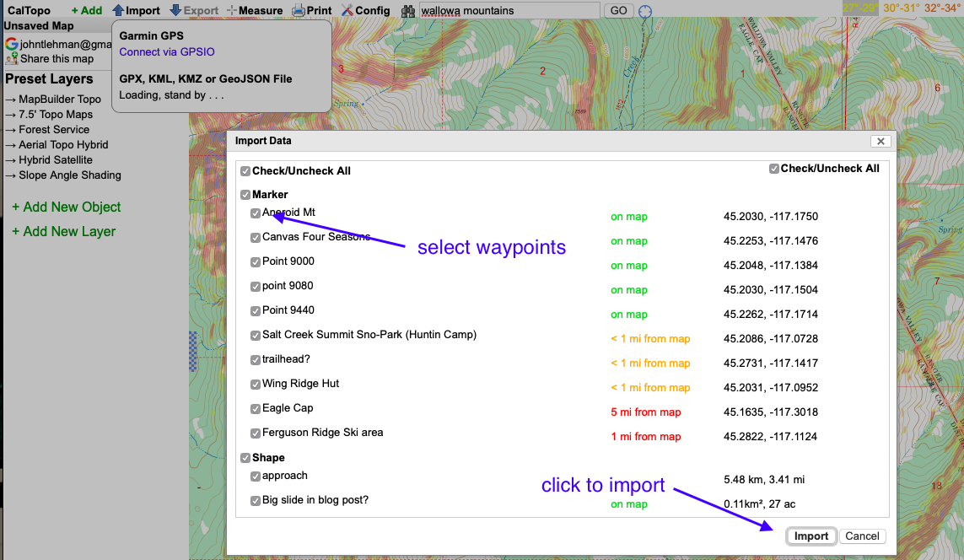Open the Export menu with down arrow

point(194,10)
